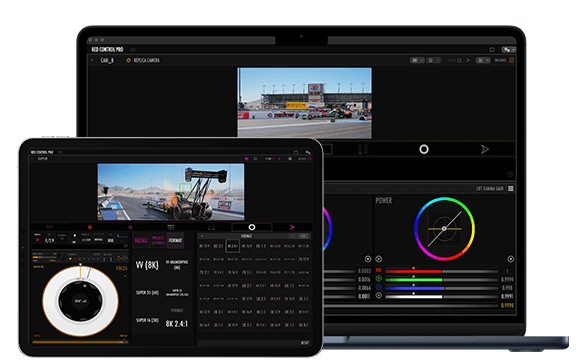Choose the Super 16 sensor mode
This screenshot has width=584, height=360.
(147, 320)
